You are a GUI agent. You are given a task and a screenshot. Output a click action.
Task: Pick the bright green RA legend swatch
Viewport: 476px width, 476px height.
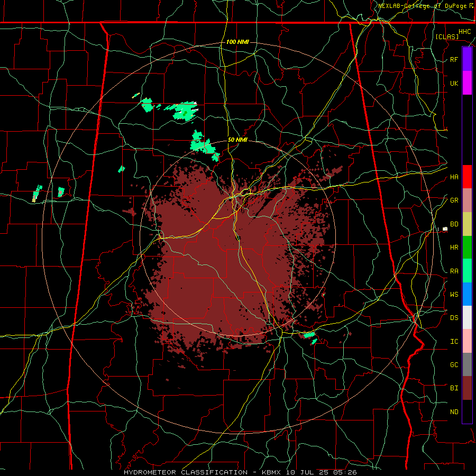(467, 271)
